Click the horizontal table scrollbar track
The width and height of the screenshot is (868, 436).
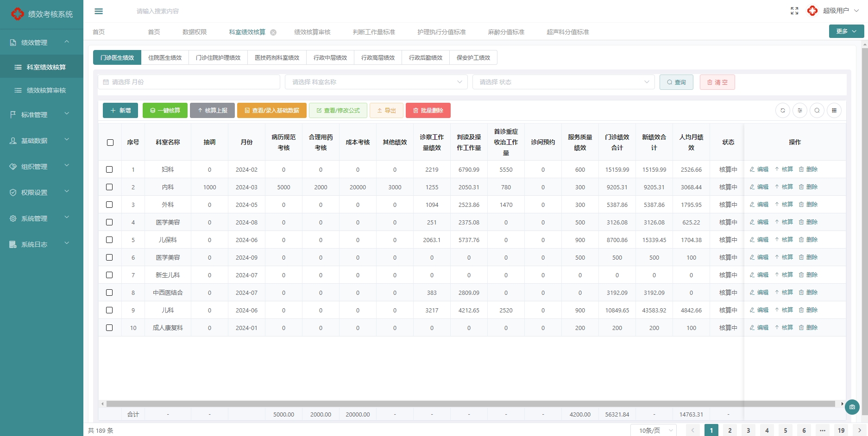click(x=471, y=404)
